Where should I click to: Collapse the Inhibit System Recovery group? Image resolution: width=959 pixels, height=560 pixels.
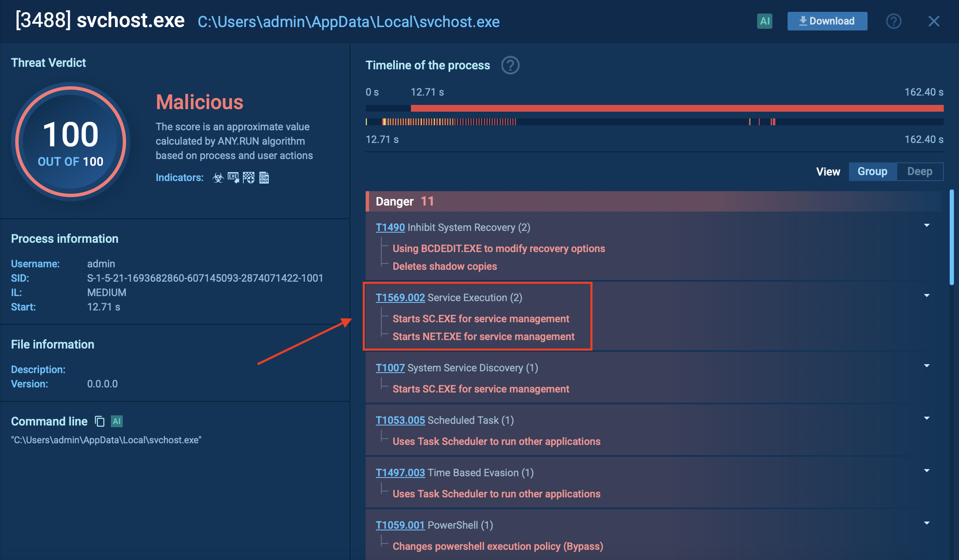click(927, 225)
